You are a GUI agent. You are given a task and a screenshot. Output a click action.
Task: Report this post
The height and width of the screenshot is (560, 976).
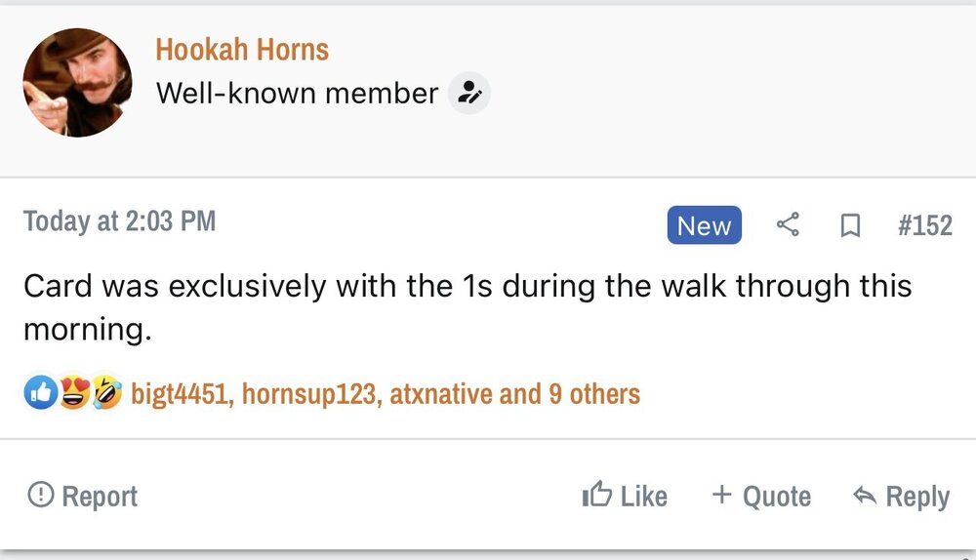coord(83,496)
